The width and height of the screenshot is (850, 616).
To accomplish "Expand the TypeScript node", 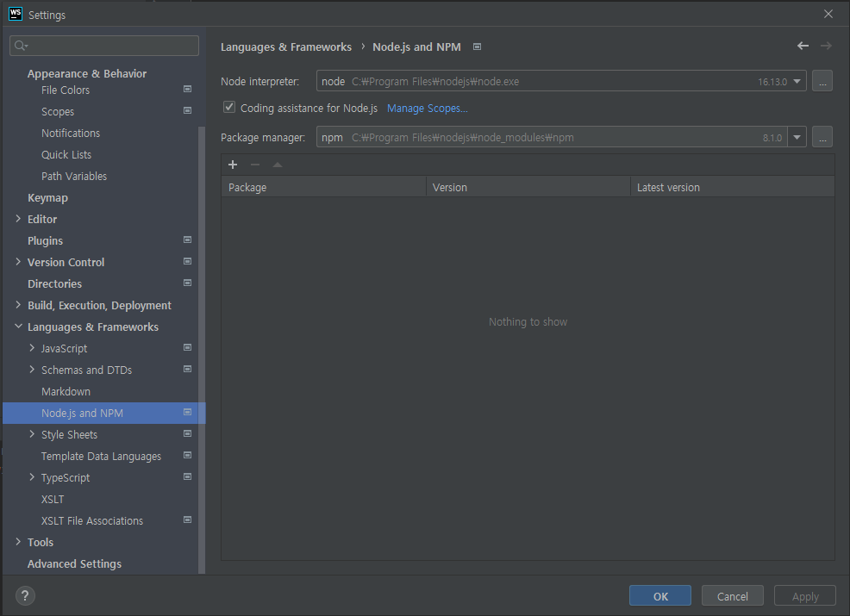I will click(x=31, y=477).
